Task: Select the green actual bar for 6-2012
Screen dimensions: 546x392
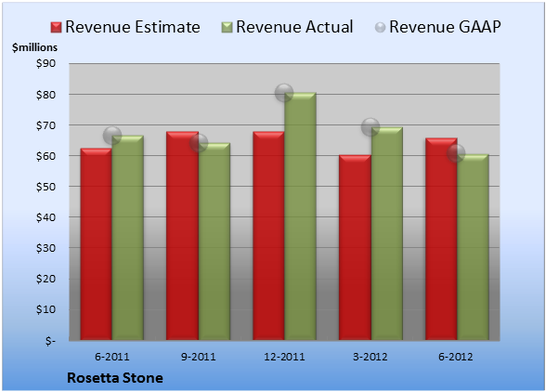Action: [x=473, y=247]
